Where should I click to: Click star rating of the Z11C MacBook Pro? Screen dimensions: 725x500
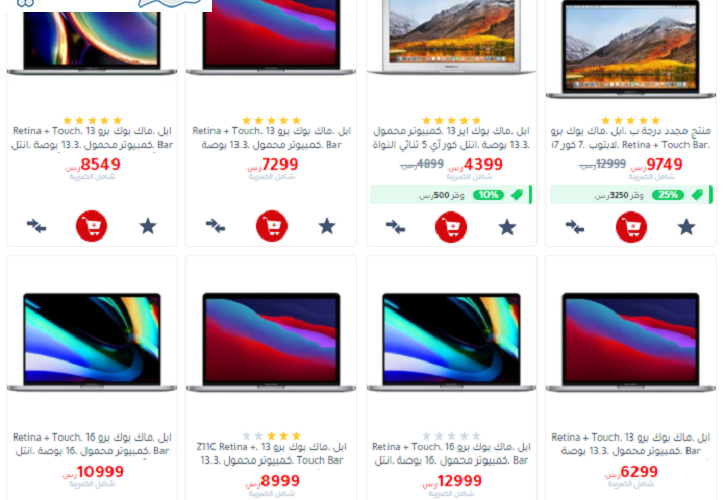pos(271,436)
